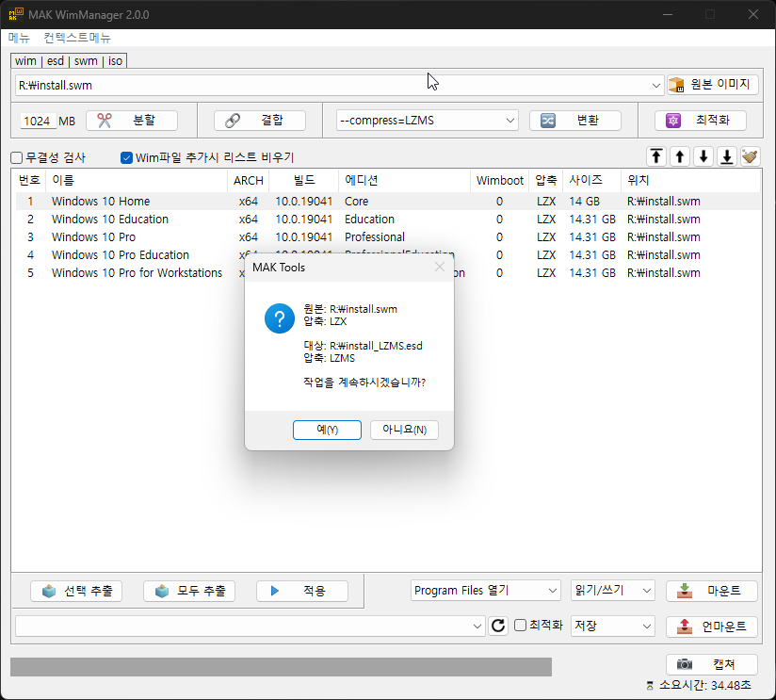Viewport: 776px width, 700px height.
Task: Click the 14 GB size cell
Action: click(x=585, y=202)
